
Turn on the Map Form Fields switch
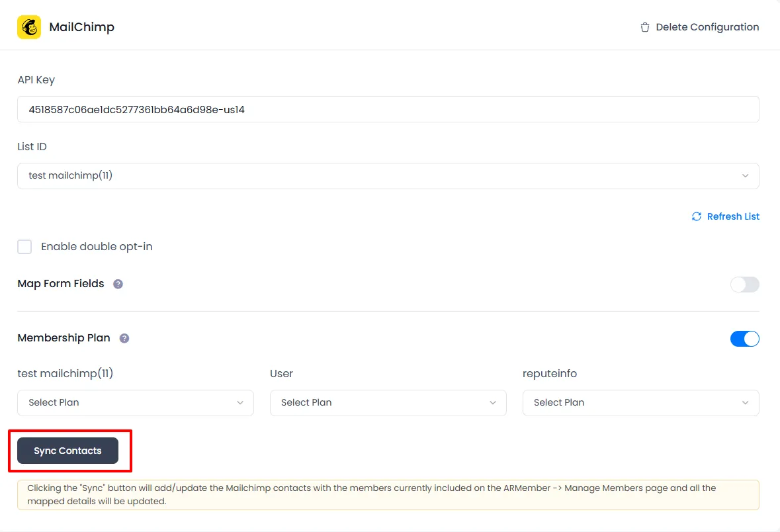744,285
